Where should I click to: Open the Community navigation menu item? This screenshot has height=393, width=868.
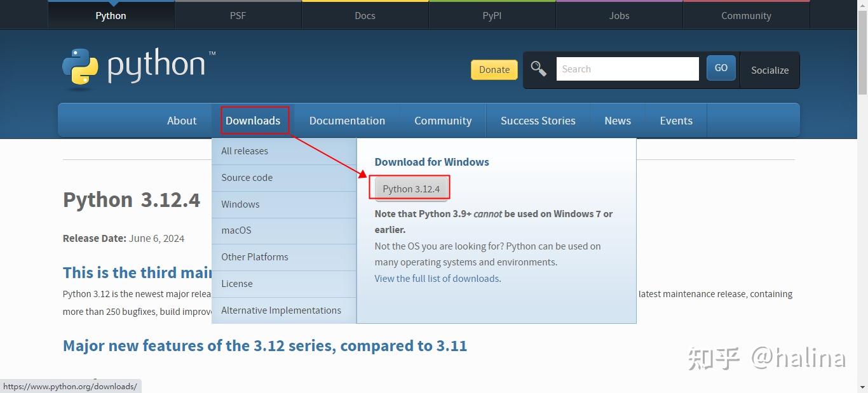pyautogui.click(x=443, y=121)
